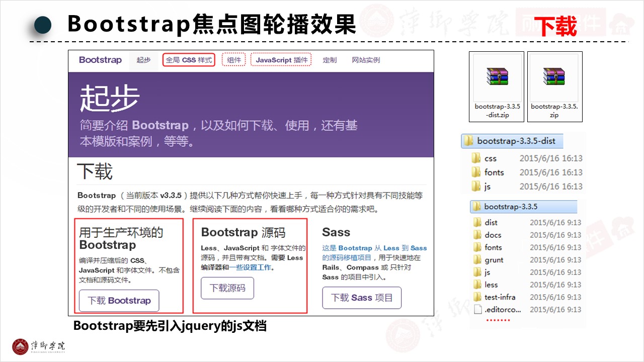
Task: Select the date beside the less folder
Action: coord(555,285)
